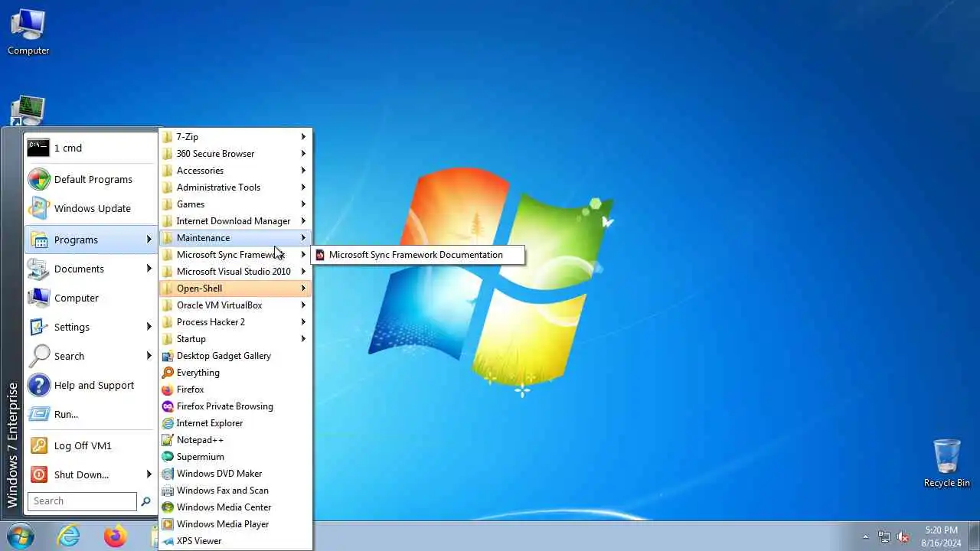Open Microsoft Sync Framework Documentation
980x551 pixels.
pos(417,255)
